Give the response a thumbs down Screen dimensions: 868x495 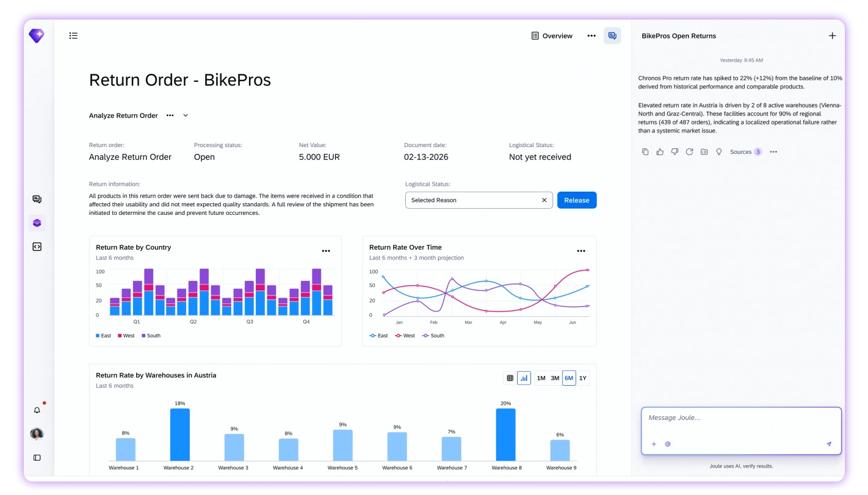pos(675,152)
